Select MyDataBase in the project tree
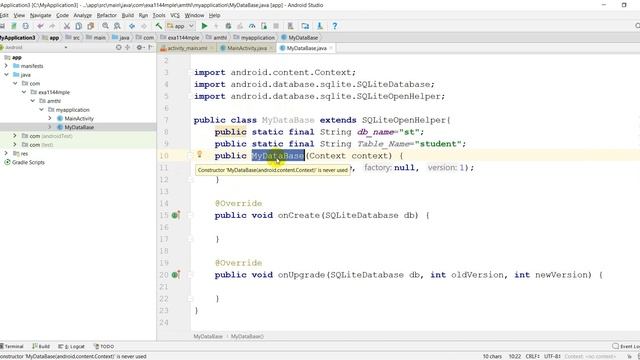Image resolution: width=640 pixels, height=360 pixels. 79,127
